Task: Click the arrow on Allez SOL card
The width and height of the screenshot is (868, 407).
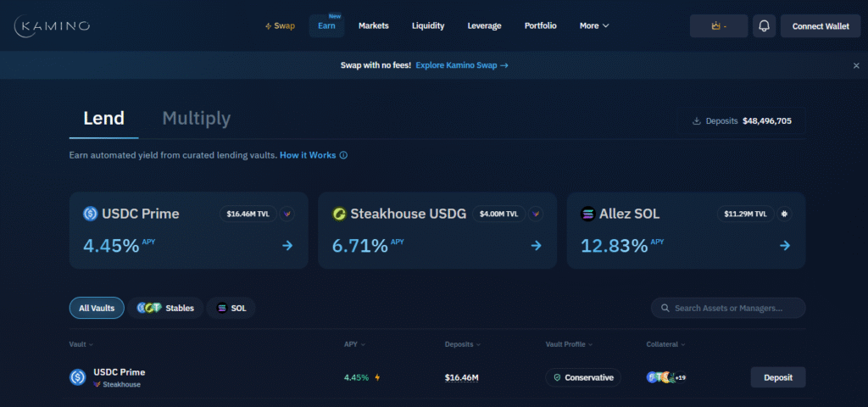Action: coord(784,245)
